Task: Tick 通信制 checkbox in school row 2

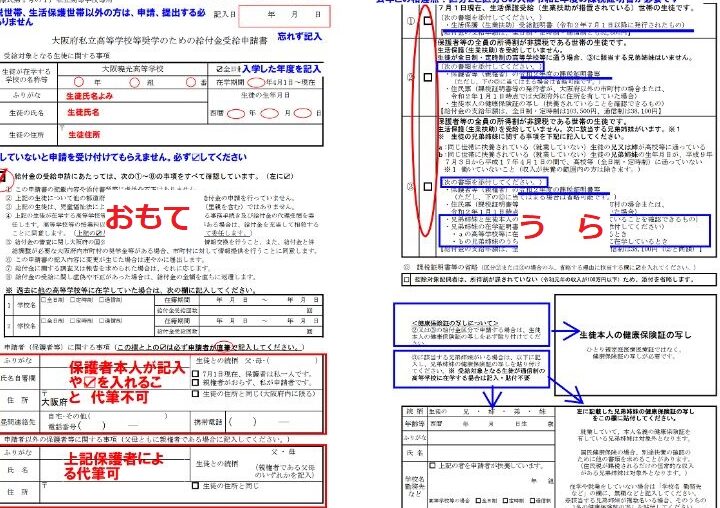Action: coord(101,320)
